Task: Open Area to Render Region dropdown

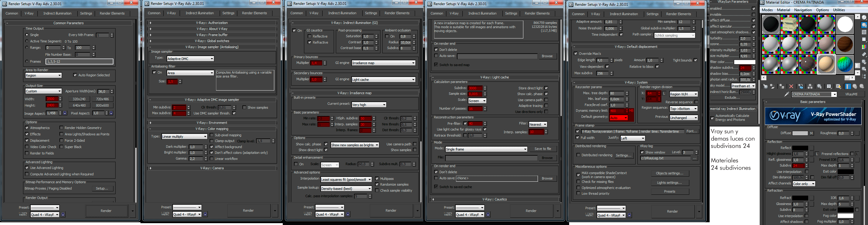Action: 43,75
